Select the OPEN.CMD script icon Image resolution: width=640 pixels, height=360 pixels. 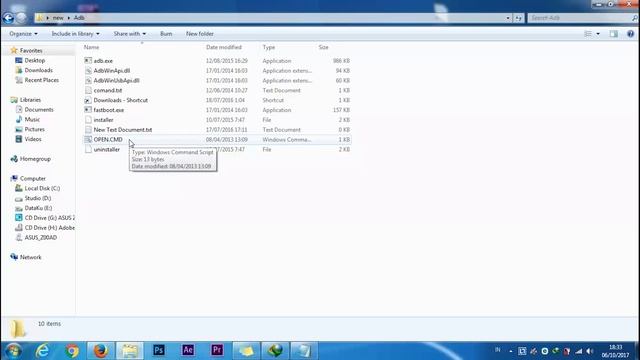pyautogui.click(x=88, y=140)
